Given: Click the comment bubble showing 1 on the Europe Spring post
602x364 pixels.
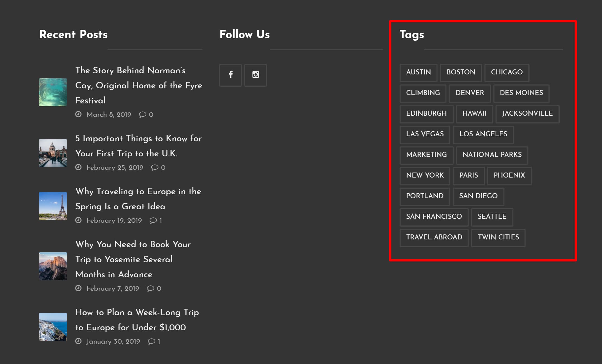Looking at the screenshot, I should pos(152,220).
